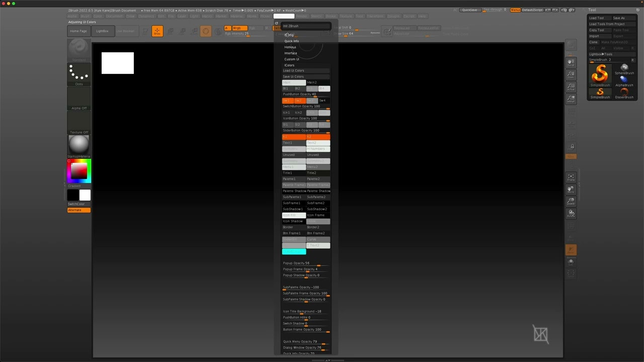
Task: Click the Load Tool button
Action: [x=600, y=18]
